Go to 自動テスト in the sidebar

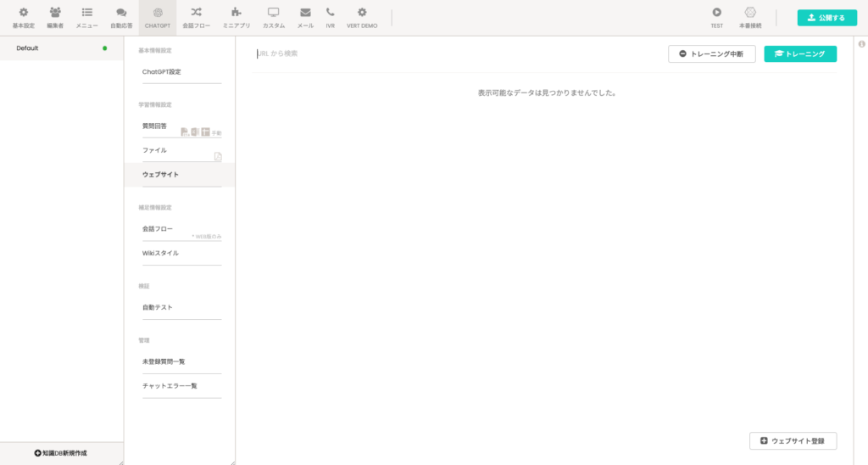158,307
